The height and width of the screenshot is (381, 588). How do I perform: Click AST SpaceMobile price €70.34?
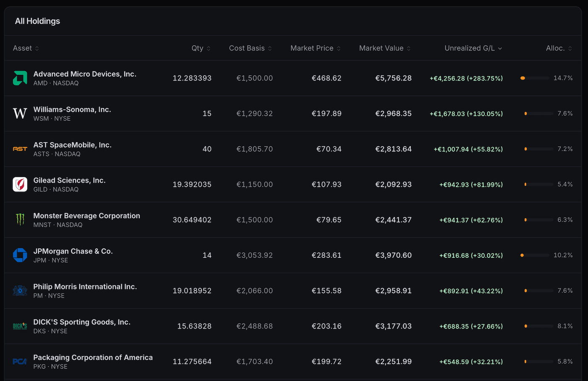click(329, 149)
